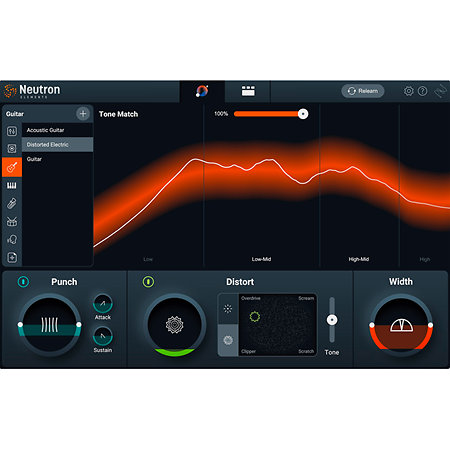Click the Attack knob
Screen dimensions: 450x450
tap(103, 303)
